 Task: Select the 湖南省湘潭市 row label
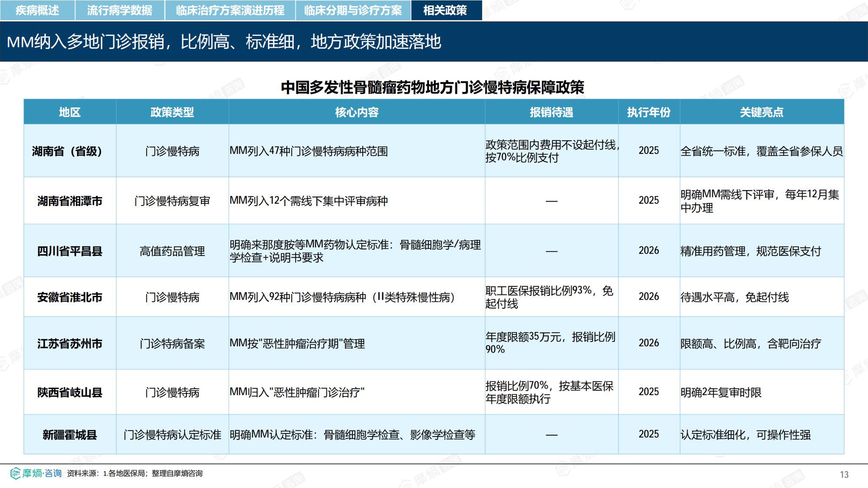(x=70, y=201)
